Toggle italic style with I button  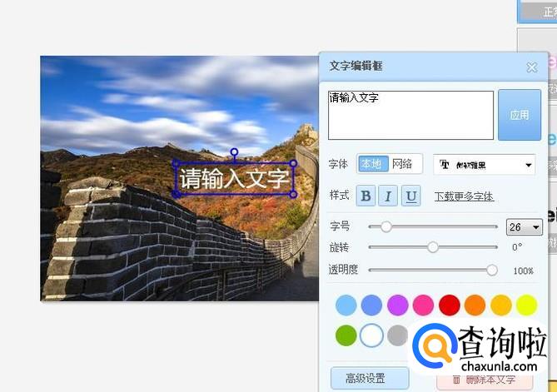click(388, 196)
